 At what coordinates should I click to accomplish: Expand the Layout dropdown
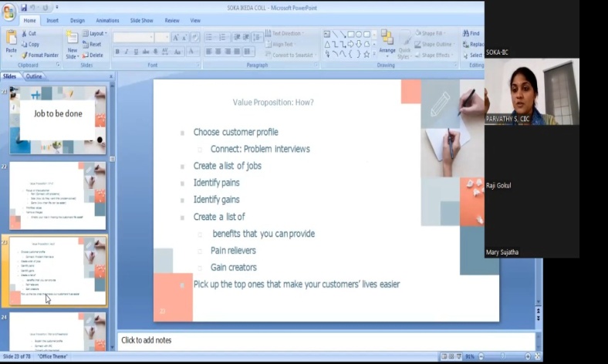96,34
